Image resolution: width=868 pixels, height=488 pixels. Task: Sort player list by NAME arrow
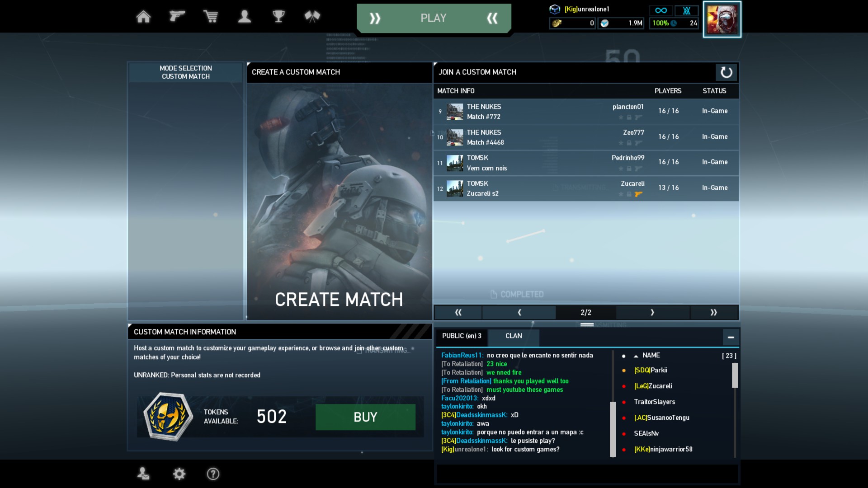(636, 356)
